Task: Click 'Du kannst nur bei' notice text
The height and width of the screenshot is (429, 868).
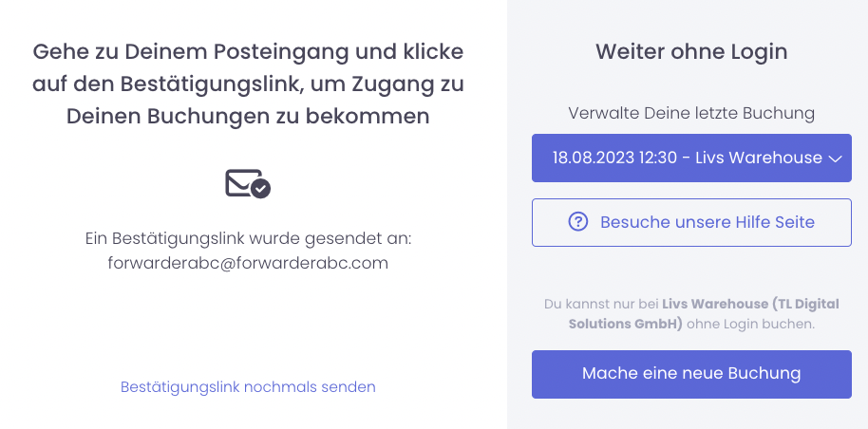Action: [x=601, y=305]
